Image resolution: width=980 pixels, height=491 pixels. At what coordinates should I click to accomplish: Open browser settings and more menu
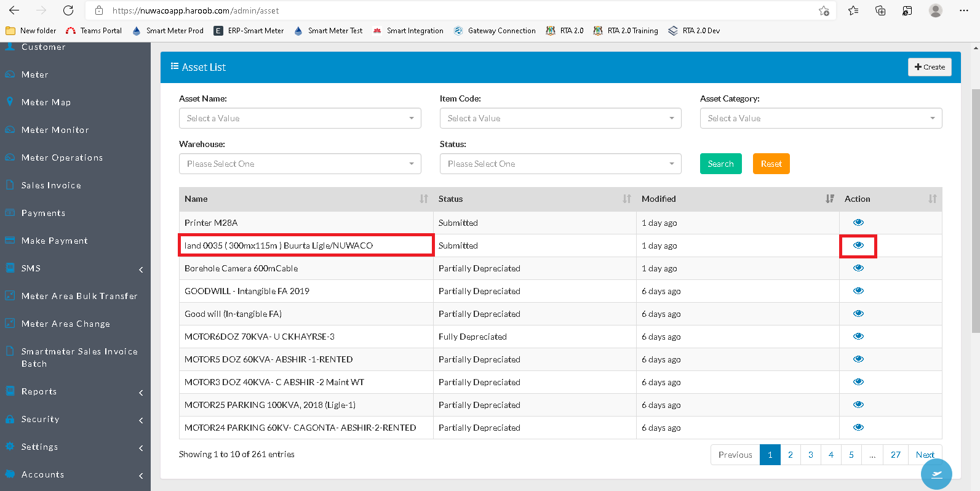pyautogui.click(x=964, y=10)
